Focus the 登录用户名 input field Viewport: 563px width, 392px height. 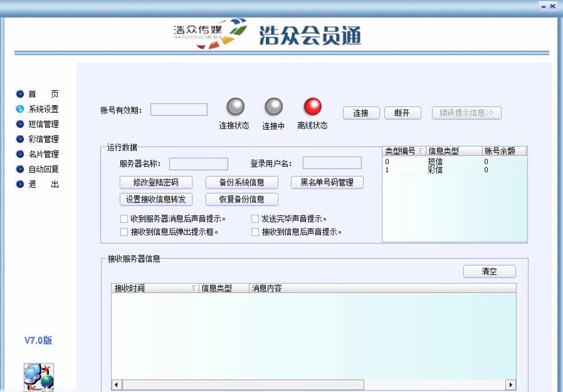click(x=332, y=163)
